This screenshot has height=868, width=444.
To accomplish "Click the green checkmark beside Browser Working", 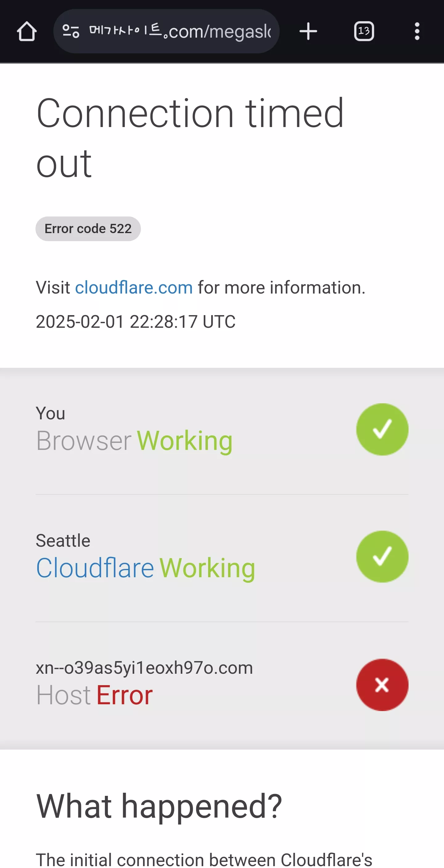I will tap(382, 429).
